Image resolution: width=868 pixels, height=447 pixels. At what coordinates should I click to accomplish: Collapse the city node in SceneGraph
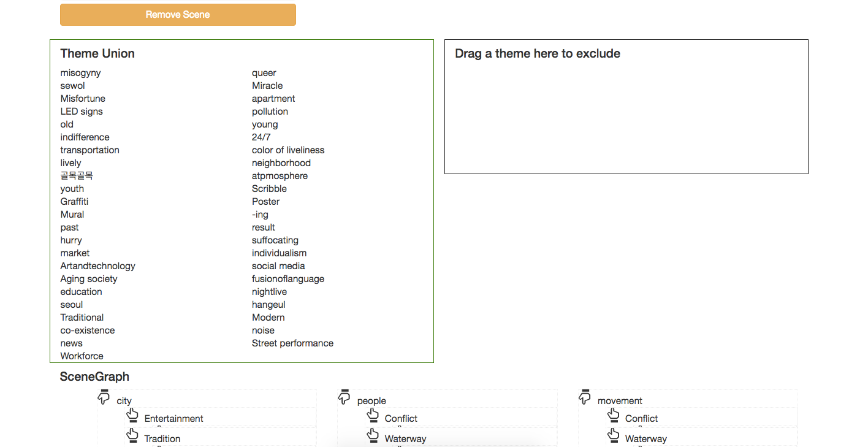coord(104,397)
